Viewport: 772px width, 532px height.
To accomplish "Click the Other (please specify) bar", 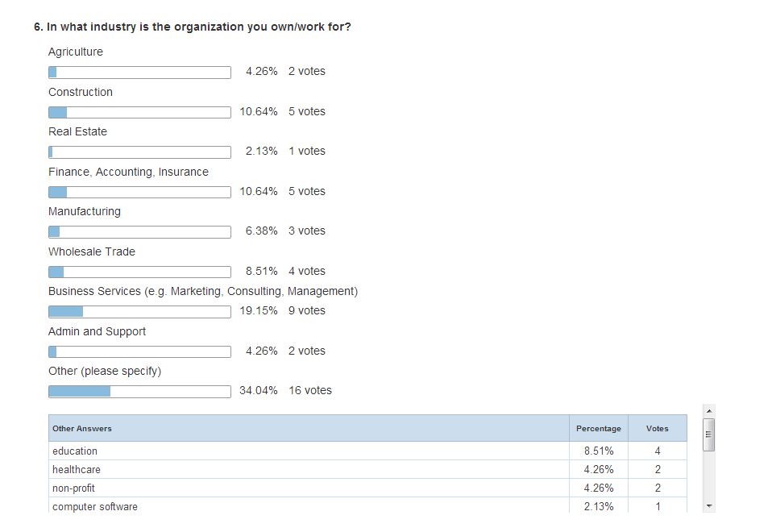I will [x=140, y=392].
